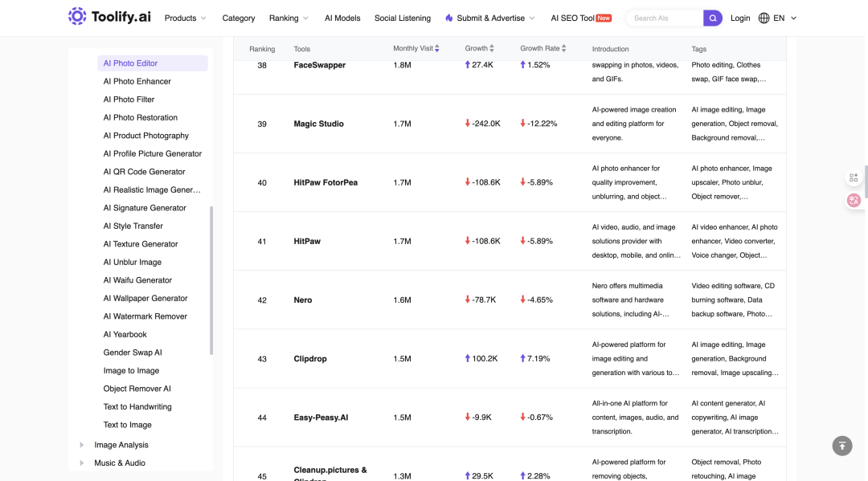Select AI Unblur Image category
The image size is (868, 481).
pyautogui.click(x=133, y=262)
